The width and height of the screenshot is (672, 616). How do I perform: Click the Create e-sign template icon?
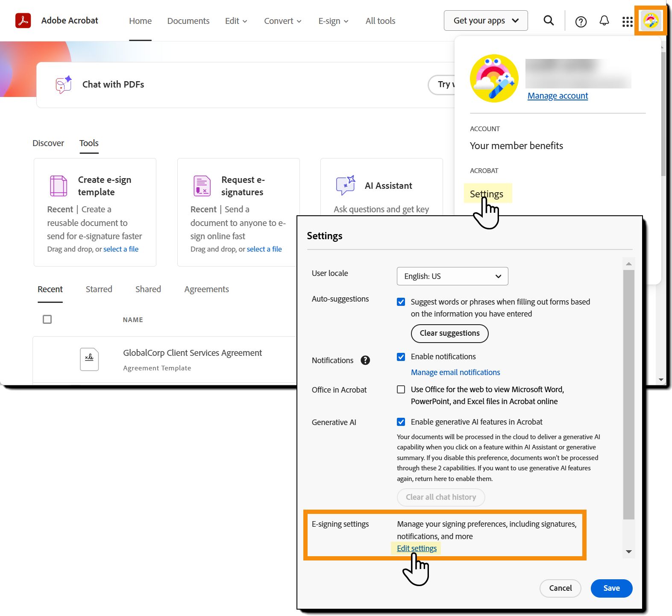59,186
